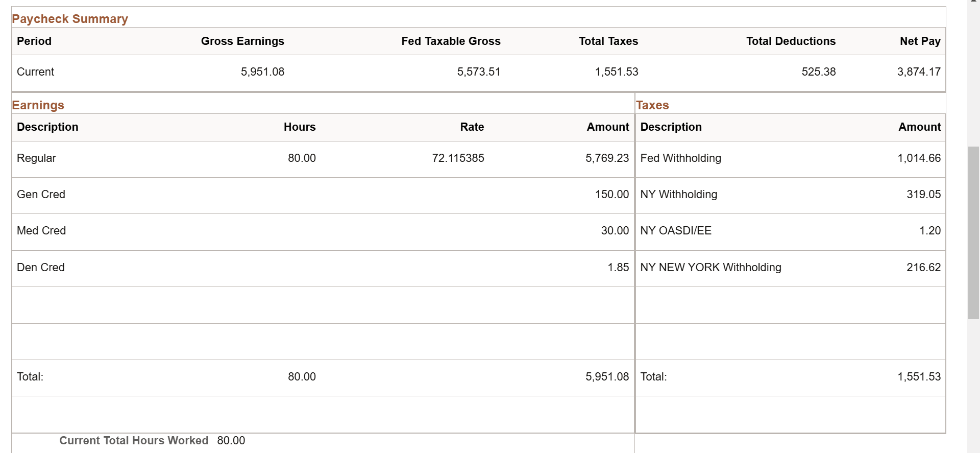980x453 pixels.
Task: Select the Regular earnings row label
Action: tap(36, 158)
